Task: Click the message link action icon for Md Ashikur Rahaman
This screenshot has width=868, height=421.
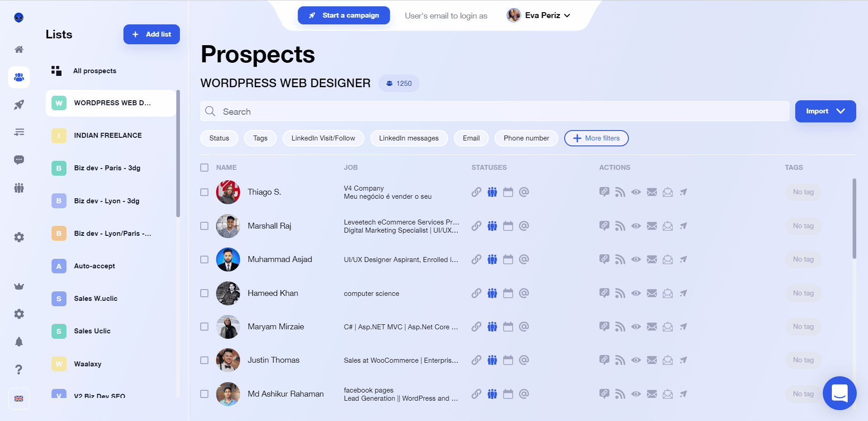Action: (x=604, y=394)
